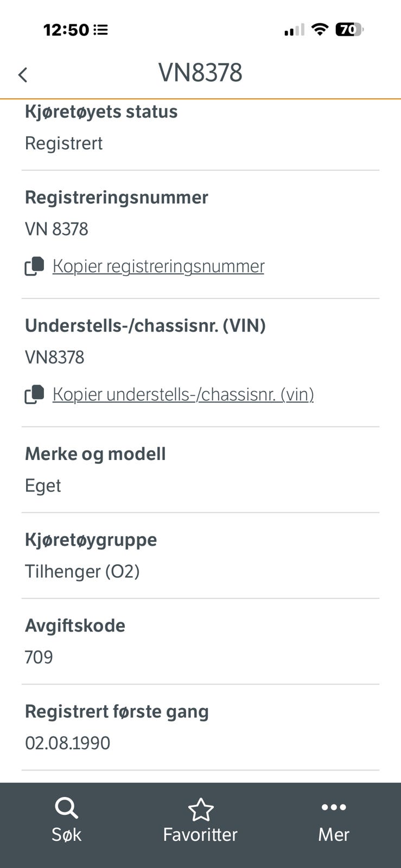Click copy icon beside registreringsnummer link
401x868 pixels.
(34, 266)
